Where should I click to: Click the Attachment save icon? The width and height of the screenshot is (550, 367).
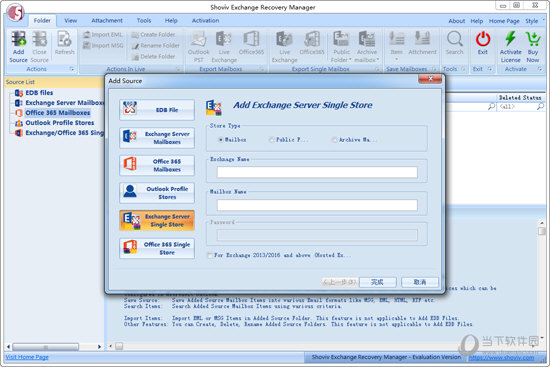tap(422, 43)
